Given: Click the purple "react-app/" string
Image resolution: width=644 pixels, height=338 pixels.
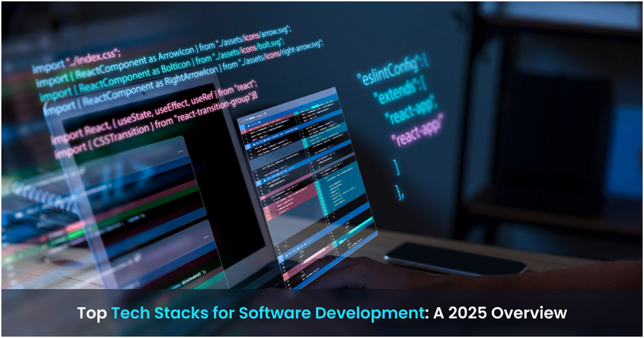Looking at the screenshot, I should [x=418, y=131].
